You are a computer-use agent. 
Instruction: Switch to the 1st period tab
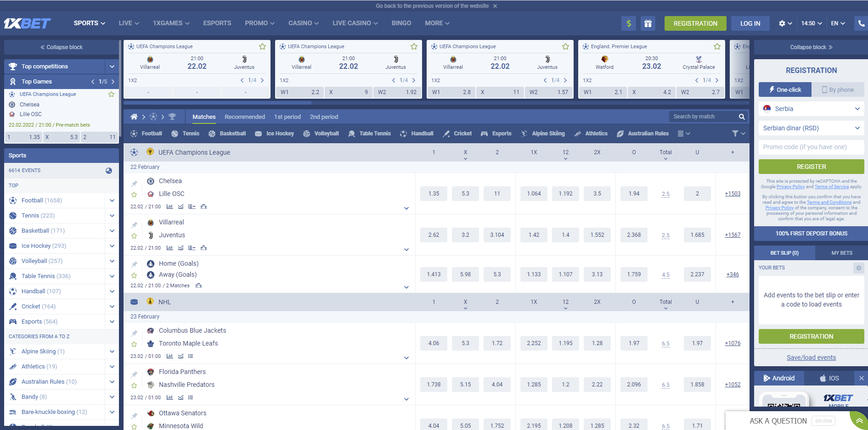click(287, 117)
